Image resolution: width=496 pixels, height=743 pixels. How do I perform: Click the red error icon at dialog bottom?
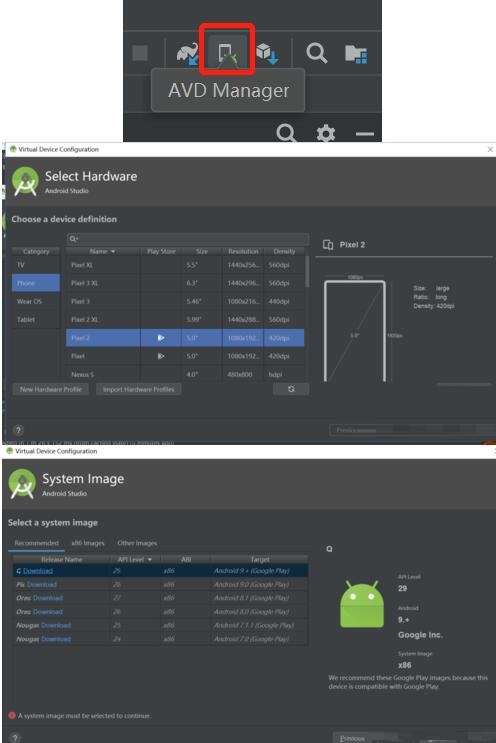12,716
